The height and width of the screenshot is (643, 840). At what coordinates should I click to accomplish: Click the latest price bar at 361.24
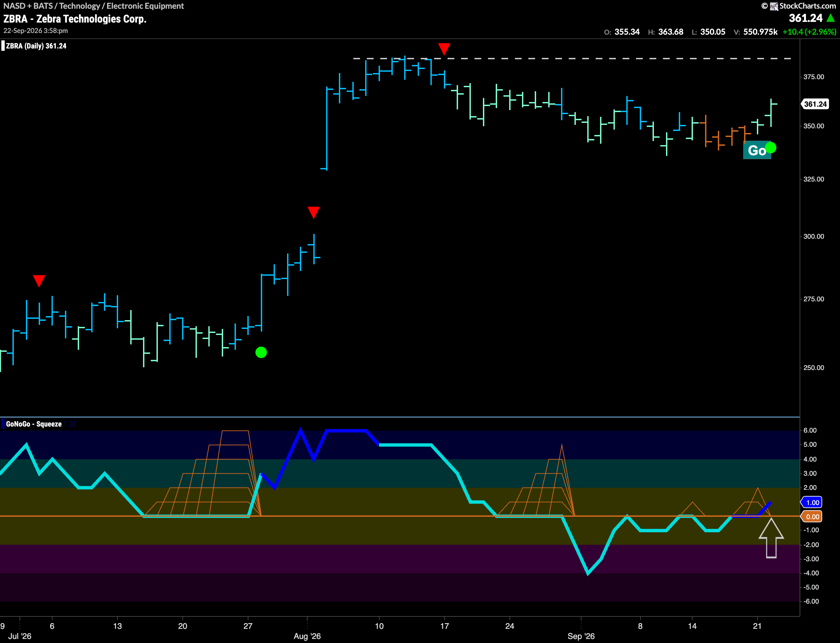(771, 112)
